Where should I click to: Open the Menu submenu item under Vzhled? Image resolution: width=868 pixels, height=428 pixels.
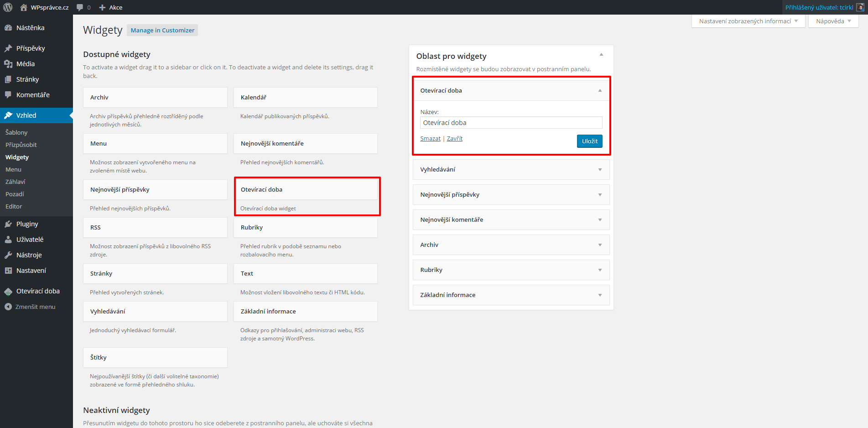click(13, 169)
